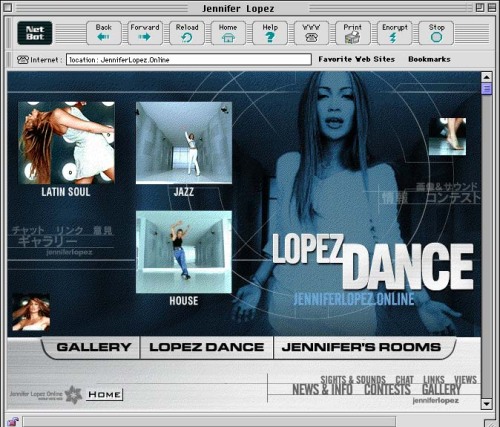Viewport: 500px width, 427px height.
Task: Print the page using the Print icon
Action: 353,33
